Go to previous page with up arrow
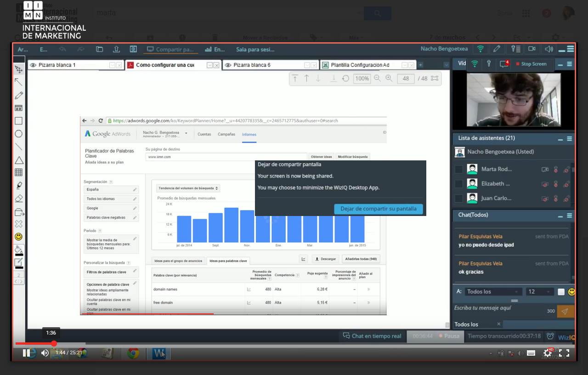Viewport: 588px width, 375px height. point(306,79)
